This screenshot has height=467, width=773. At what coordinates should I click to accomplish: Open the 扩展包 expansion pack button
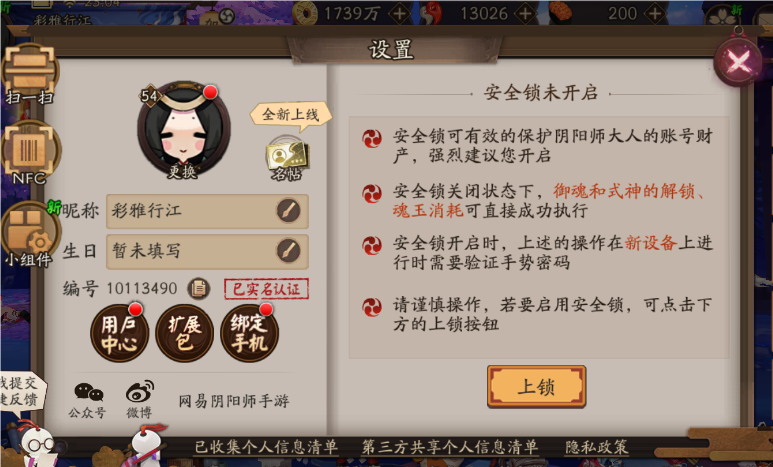click(x=184, y=333)
